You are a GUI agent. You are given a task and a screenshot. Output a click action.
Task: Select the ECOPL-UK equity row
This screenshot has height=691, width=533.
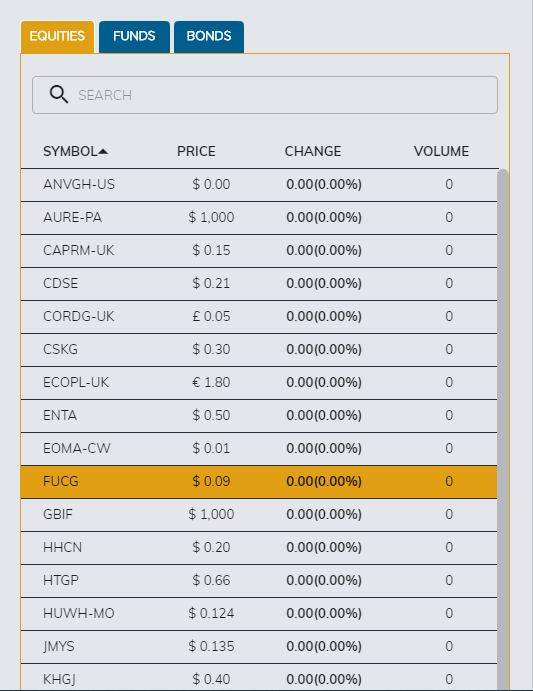pos(259,383)
